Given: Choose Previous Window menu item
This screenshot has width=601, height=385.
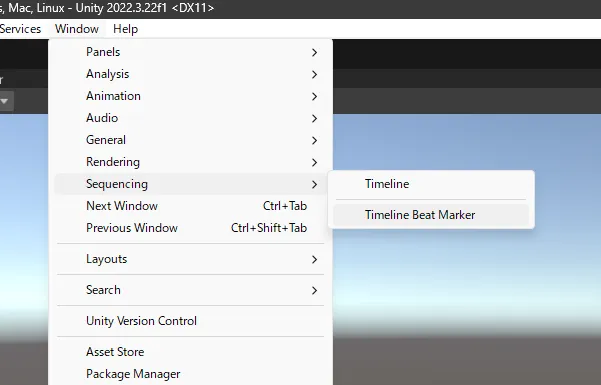Looking at the screenshot, I should (190, 228).
